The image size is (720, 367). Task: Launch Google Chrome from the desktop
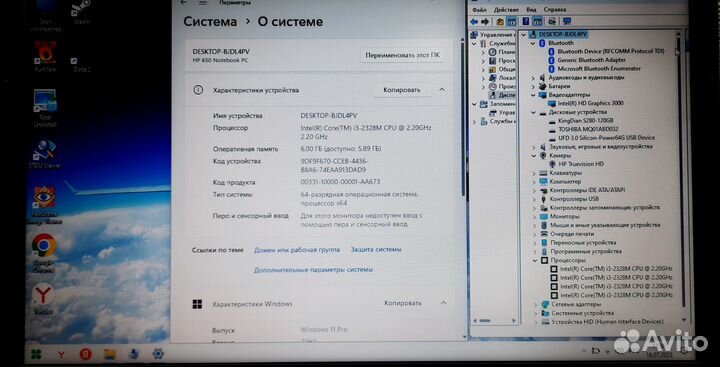[x=44, y=253]
